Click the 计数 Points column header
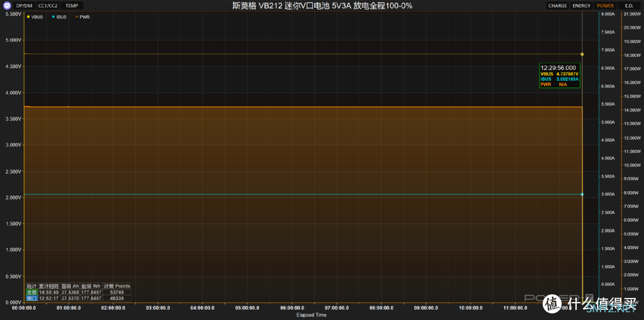The width and height of the screenshot is (644, 320). 117,286
